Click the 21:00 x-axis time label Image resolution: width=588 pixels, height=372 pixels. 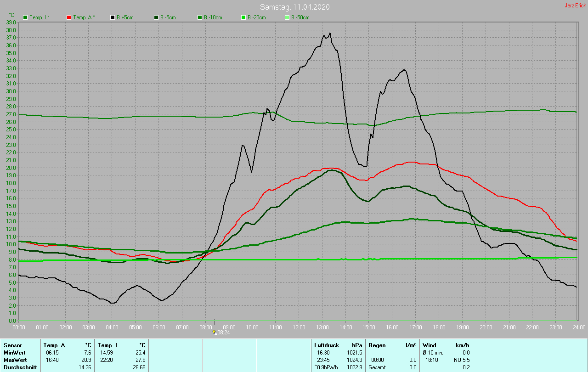coord(509,327)
